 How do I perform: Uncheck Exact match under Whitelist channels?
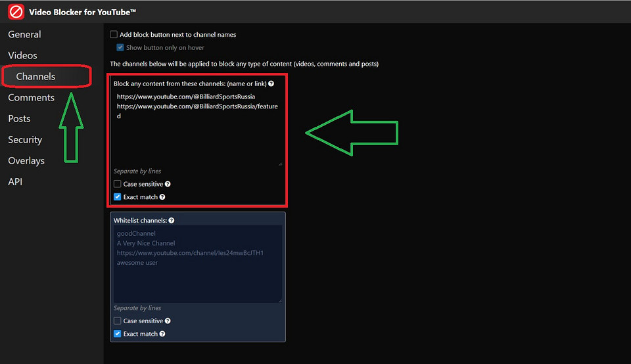118,334
